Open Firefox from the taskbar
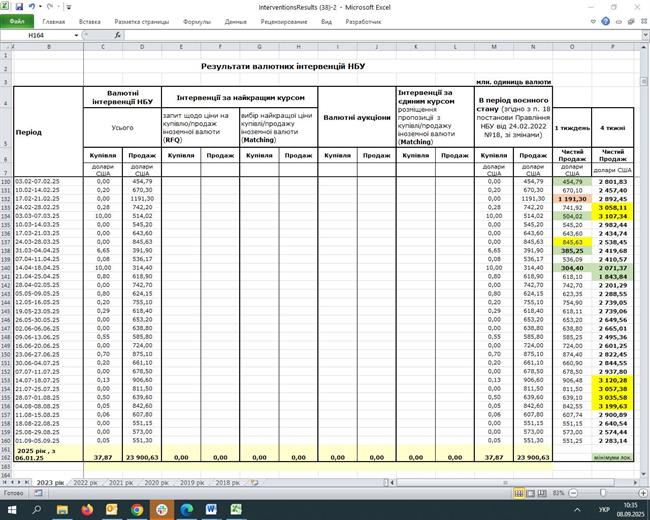This screenshot has width=650, height=520. [87, 510]
